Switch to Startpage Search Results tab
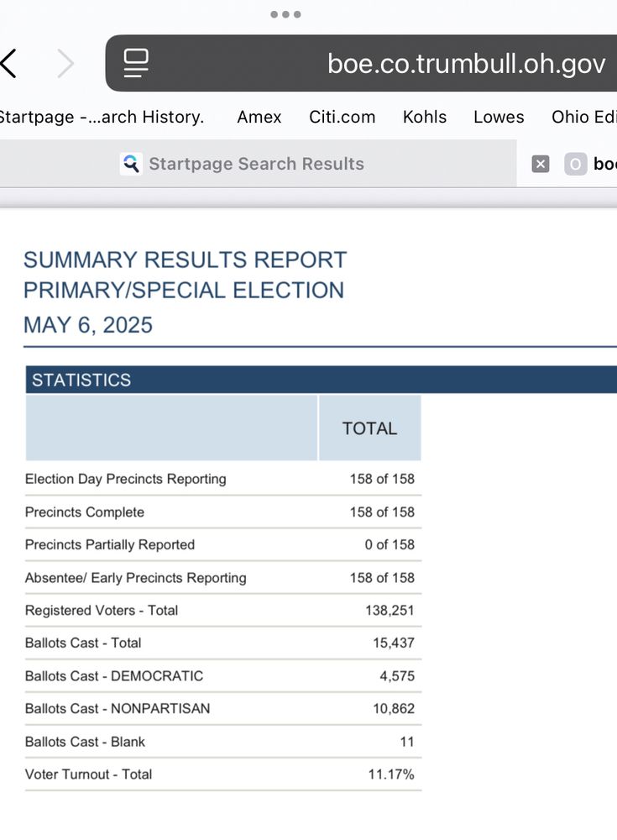 259,164
